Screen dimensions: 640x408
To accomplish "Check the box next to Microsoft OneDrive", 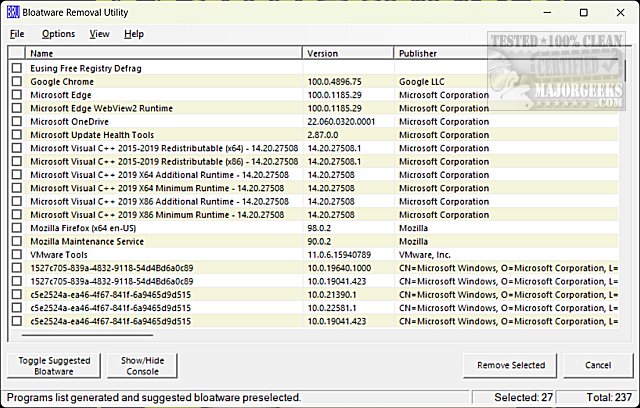I will [16, 121].
